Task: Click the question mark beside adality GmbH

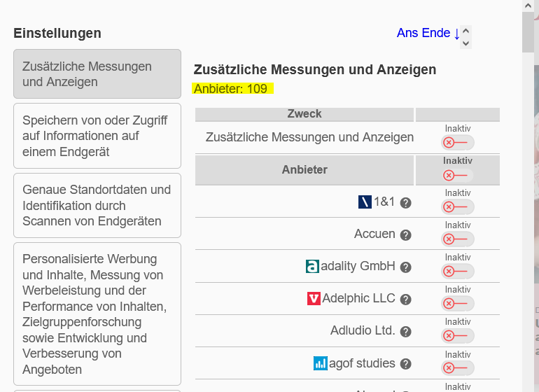Action: click(405, 267)
